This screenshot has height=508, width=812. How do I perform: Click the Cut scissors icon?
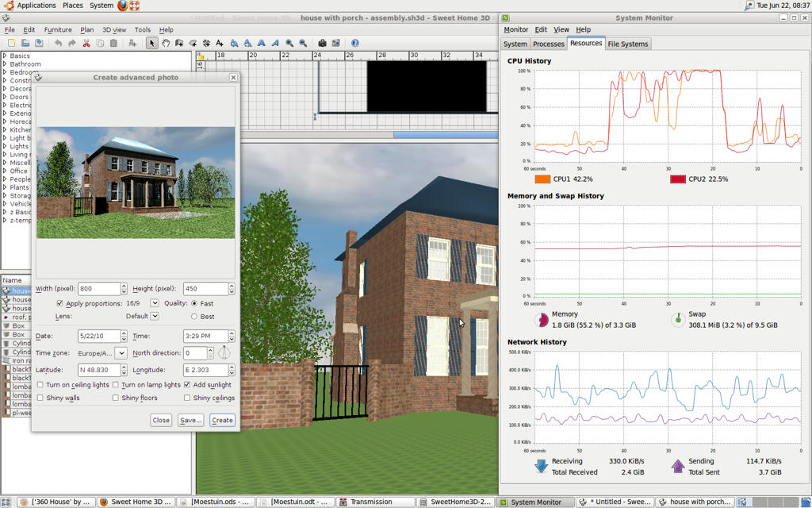[86, 43]
